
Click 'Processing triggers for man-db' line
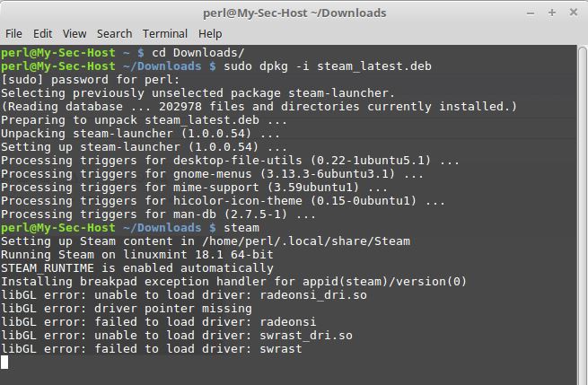pos(158,214)
